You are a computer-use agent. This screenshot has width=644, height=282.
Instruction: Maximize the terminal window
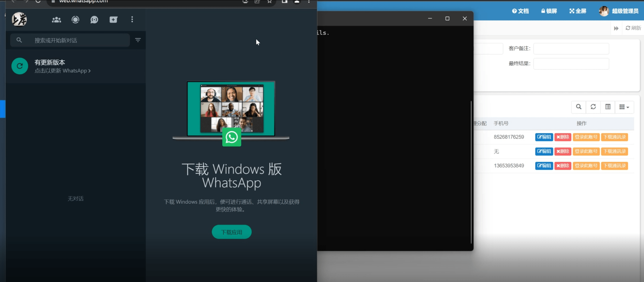(x=447, y=19)
